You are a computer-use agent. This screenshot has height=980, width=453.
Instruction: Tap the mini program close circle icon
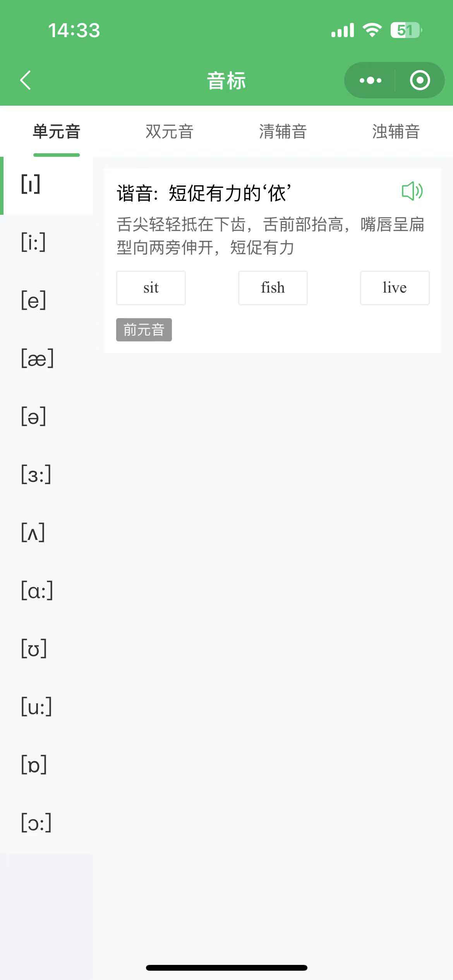click(420, 81)
